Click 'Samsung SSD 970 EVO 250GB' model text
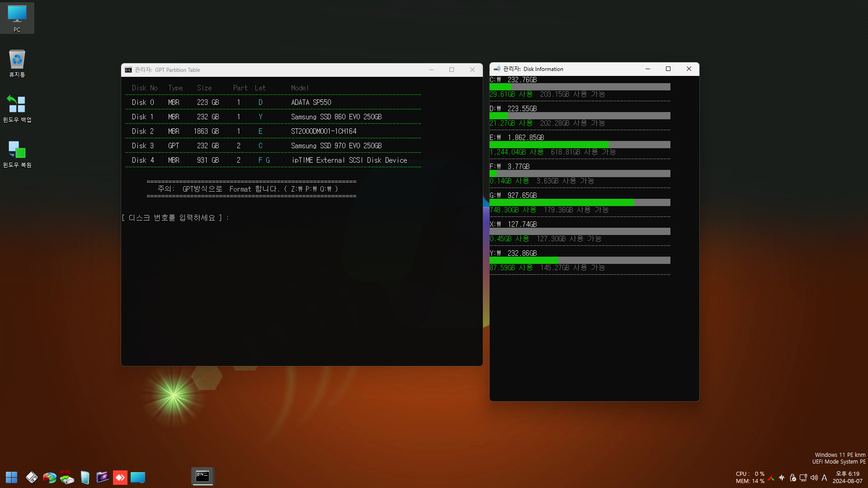 click(x=336, y=146)
